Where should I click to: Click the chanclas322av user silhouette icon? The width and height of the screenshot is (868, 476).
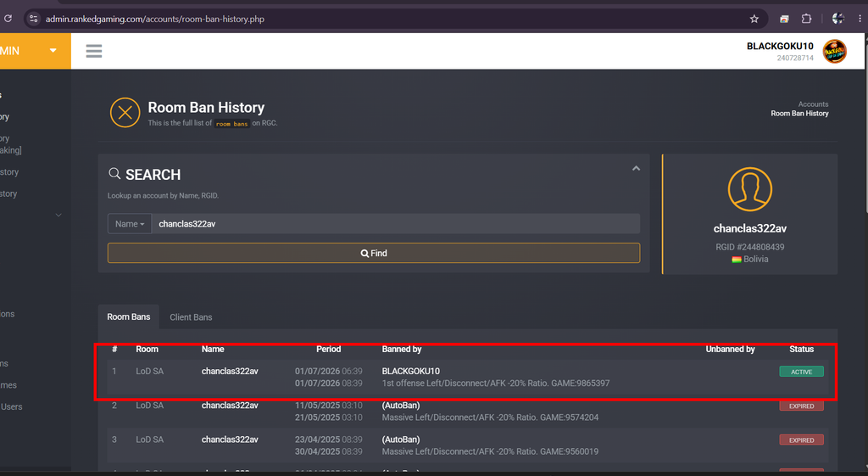point(749,189)
